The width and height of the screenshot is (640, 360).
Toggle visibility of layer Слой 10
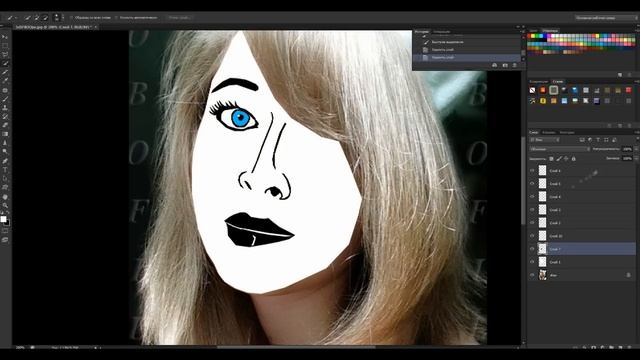[x=532, y=236]
